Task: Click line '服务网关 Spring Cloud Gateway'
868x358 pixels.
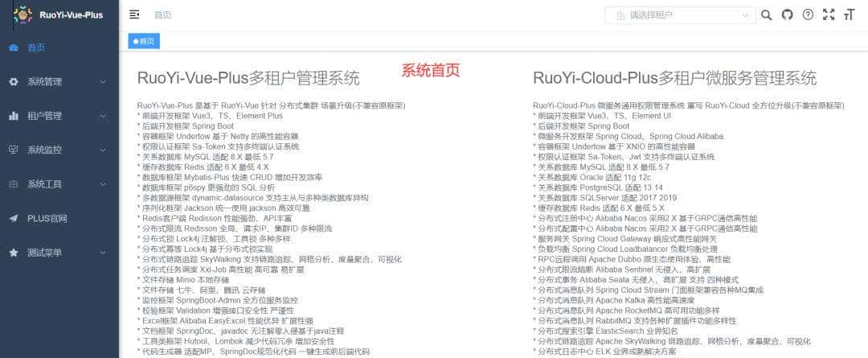Action: coord(625,239)
